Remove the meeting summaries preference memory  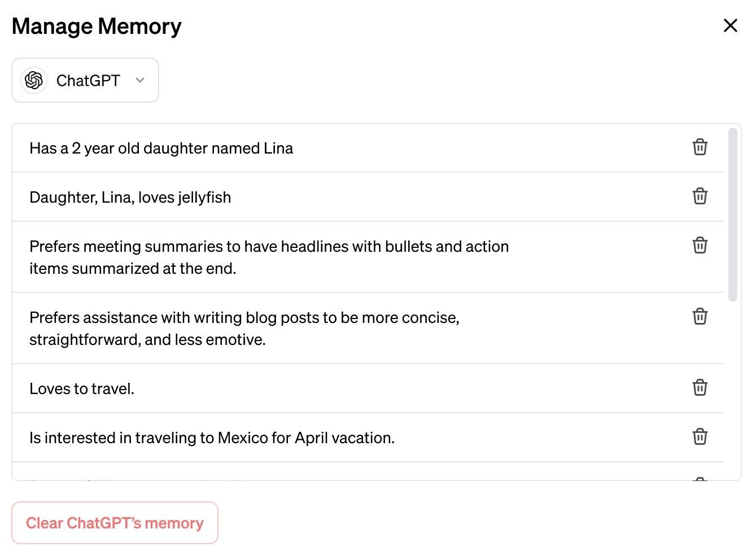pyautogui.click(x=700, y=246)
